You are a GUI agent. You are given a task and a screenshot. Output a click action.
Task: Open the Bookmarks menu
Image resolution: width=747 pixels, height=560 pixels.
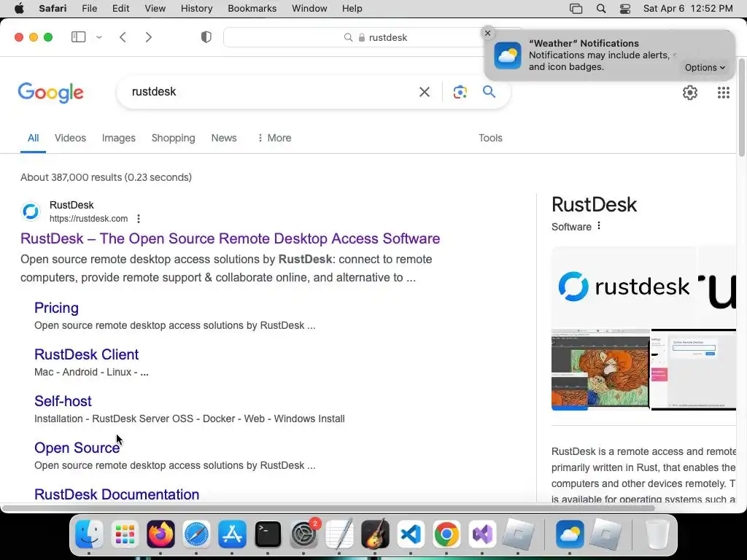[x=252, y=9]
